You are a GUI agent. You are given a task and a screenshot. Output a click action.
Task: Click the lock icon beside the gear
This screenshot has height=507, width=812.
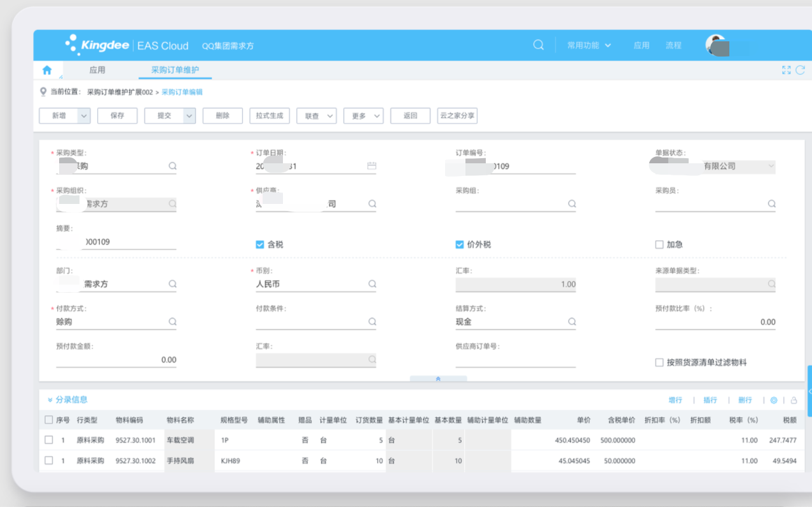click(795, 400)
